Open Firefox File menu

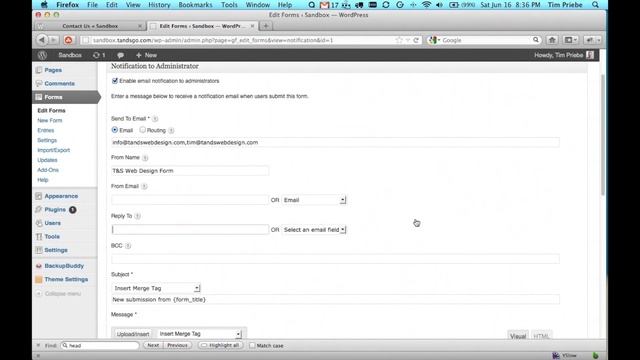[92, 5]
